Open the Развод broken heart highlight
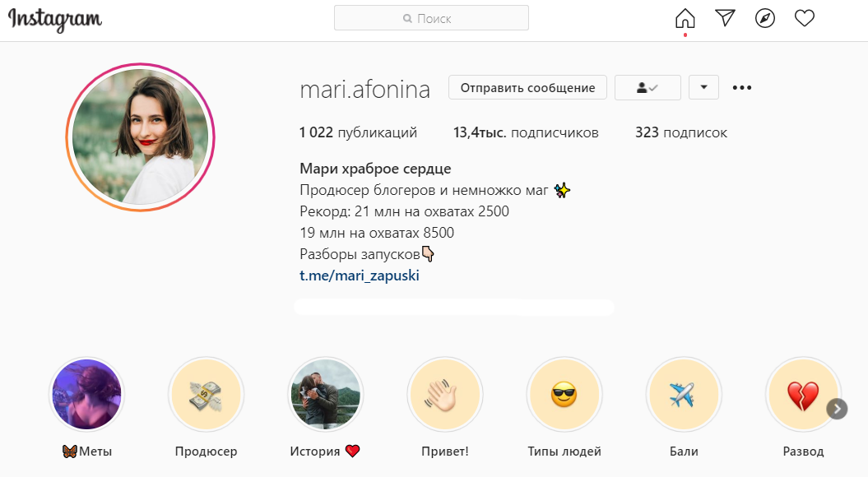This screenshot has width=868, height=477. click(803, 395)
